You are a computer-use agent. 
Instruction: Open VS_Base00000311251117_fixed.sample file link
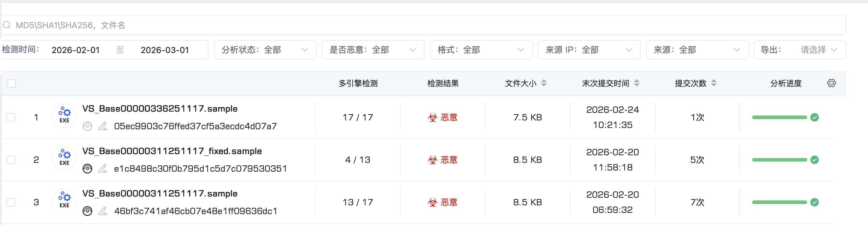(172, 151)
